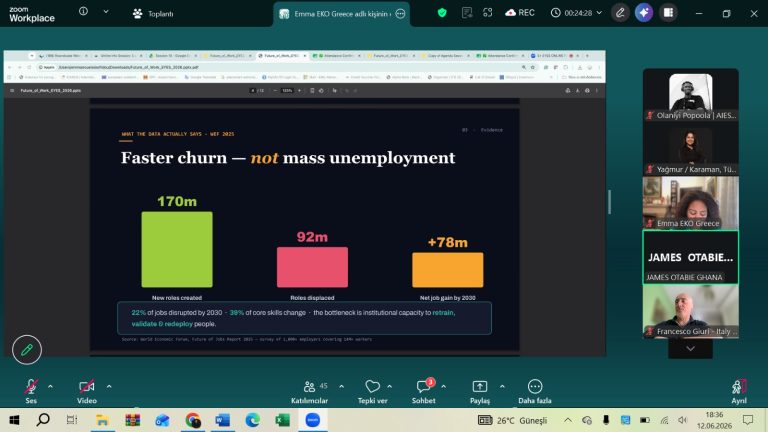This screenshot has width=768, height=432.
Task: Open Windows taskbar search
Action: (x=43, y=420)
